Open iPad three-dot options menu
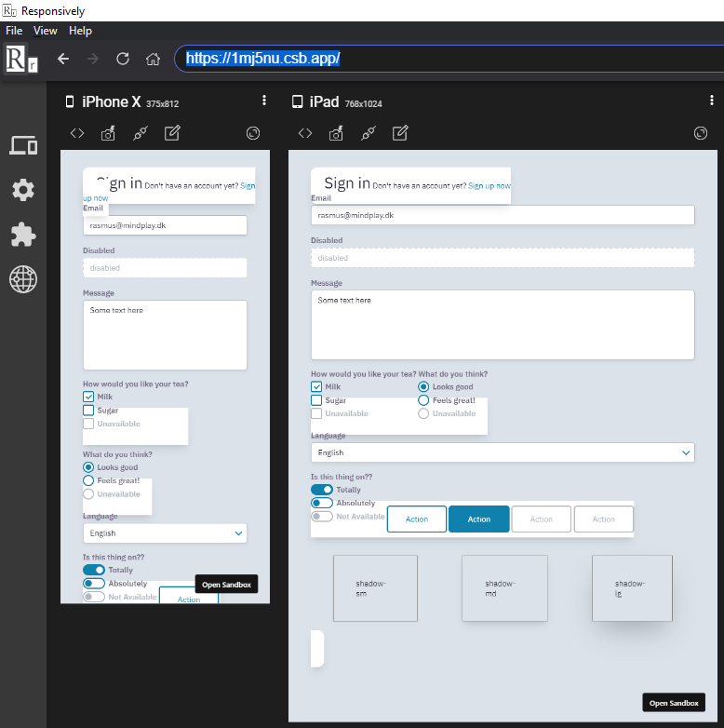724x728 pixels. [x=712, y=101]
